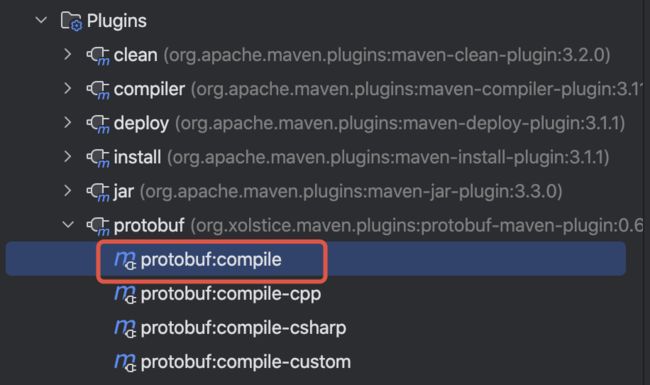Click the jar plugin icon

pyautogui.click(x=98, y=192)
